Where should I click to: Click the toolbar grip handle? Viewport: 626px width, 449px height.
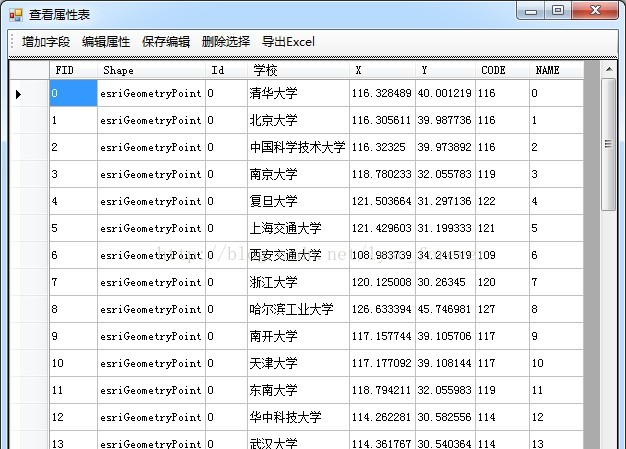pyautogui.click(x=12, y=42)
